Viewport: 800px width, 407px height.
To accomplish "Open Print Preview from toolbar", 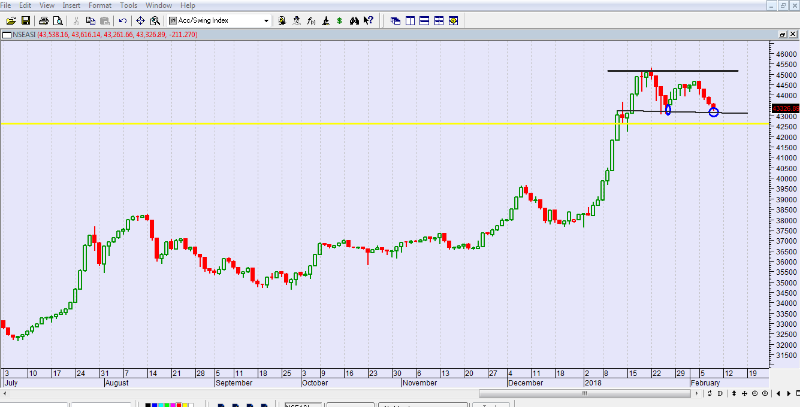I will click(58, 21).
